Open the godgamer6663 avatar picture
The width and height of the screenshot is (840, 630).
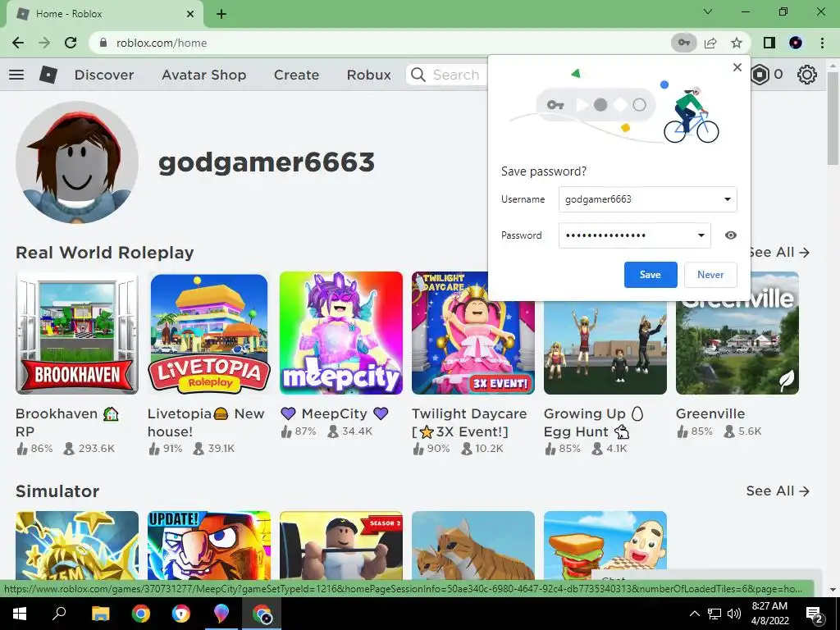tap(77, 162)
